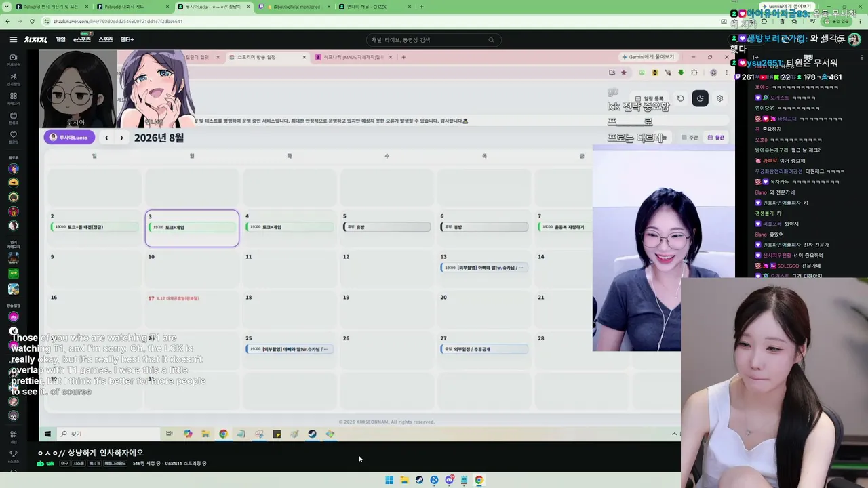Open the 엔터+ menu in Chzzk header

point(127,40)
